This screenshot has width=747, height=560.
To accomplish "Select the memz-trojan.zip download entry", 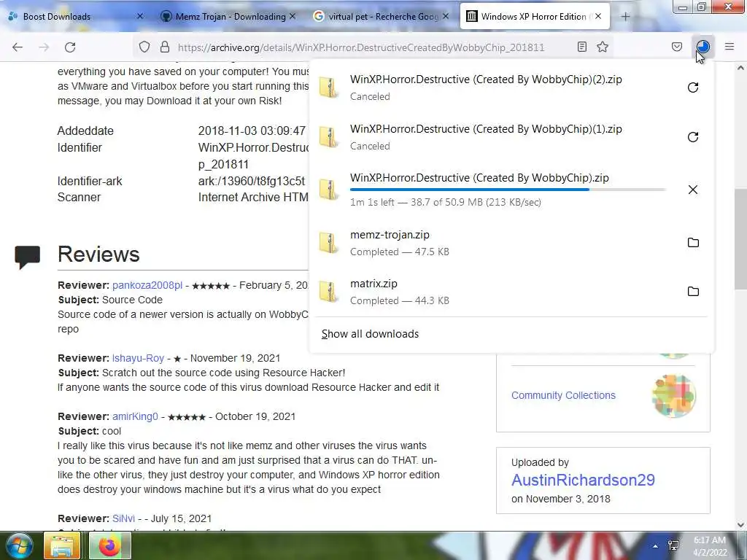I will 511,242.
